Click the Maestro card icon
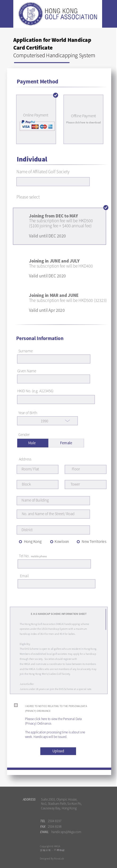Viewport: 117px width, 868px height. click(43, 127)
